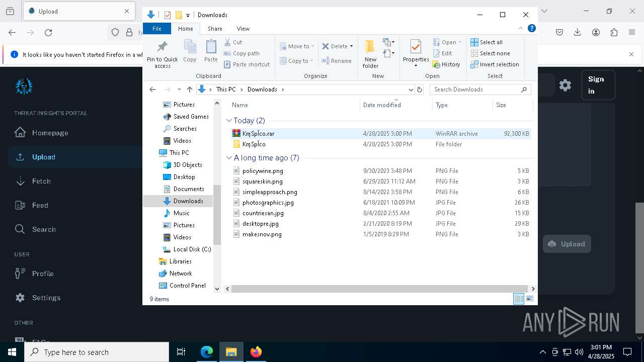
Task: Open Microsoft Edge from taskbar
Action: coord(207,352)
